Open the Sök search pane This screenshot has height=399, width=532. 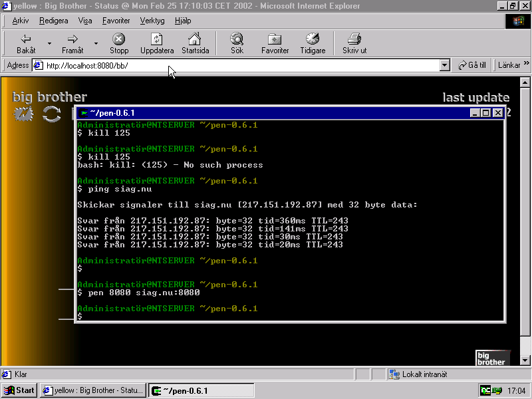point(237,43)
